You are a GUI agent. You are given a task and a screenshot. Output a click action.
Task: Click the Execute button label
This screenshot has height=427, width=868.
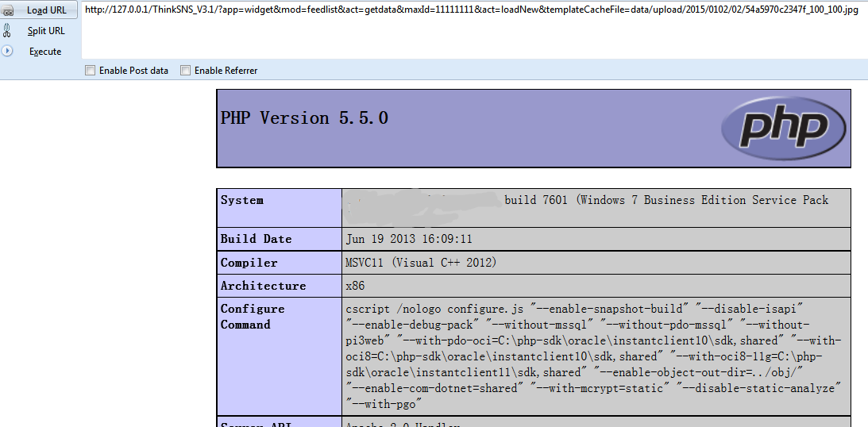(45, 52)
